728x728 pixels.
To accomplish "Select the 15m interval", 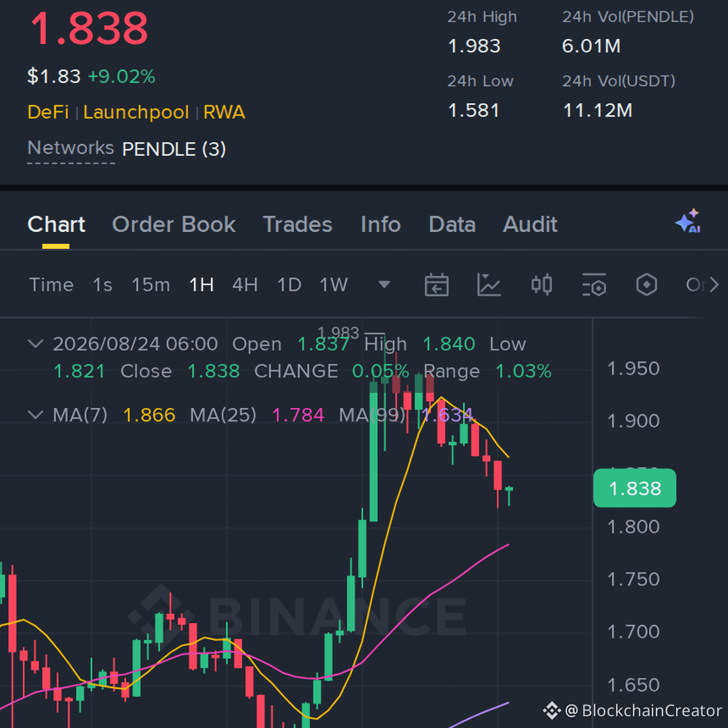I will coord(151,284).
